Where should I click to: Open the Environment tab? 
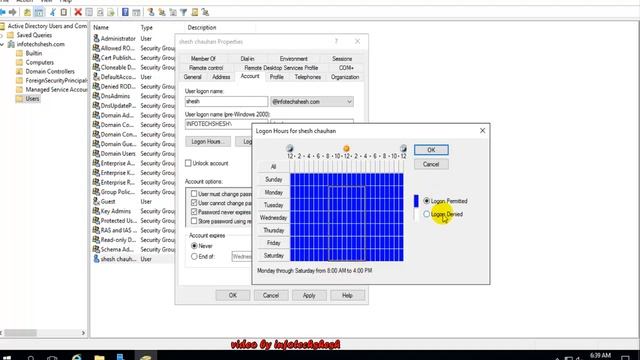tap(293, 59)
